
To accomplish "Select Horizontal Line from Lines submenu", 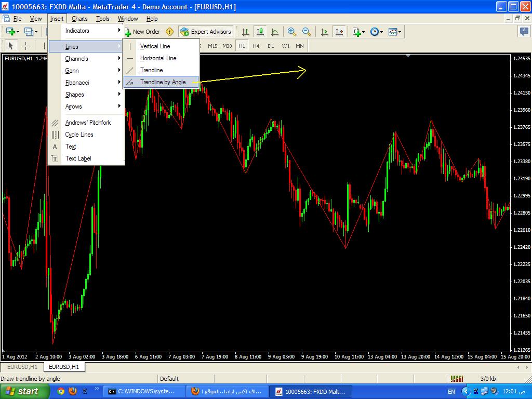I will coord(161,58).
